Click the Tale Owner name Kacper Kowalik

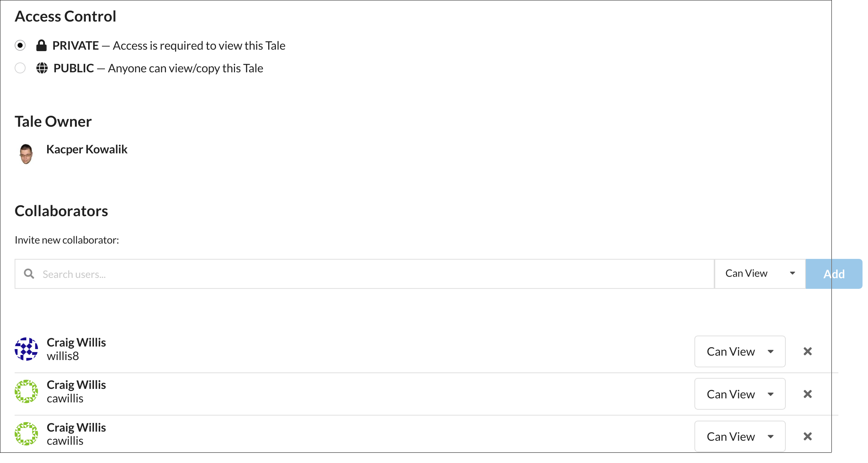87,149
